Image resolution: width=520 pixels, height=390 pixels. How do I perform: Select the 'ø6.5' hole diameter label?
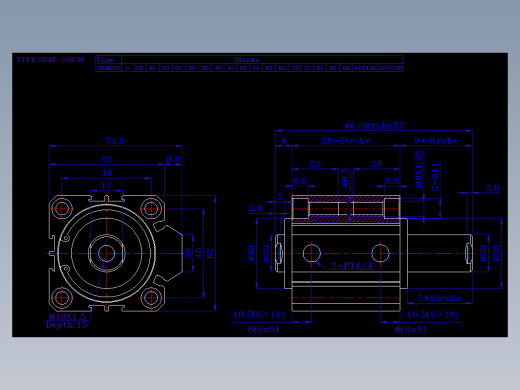(x=345, y=177)
